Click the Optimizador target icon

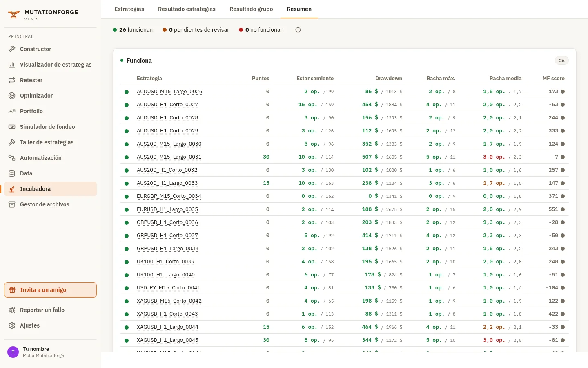(x=12, y=96)
